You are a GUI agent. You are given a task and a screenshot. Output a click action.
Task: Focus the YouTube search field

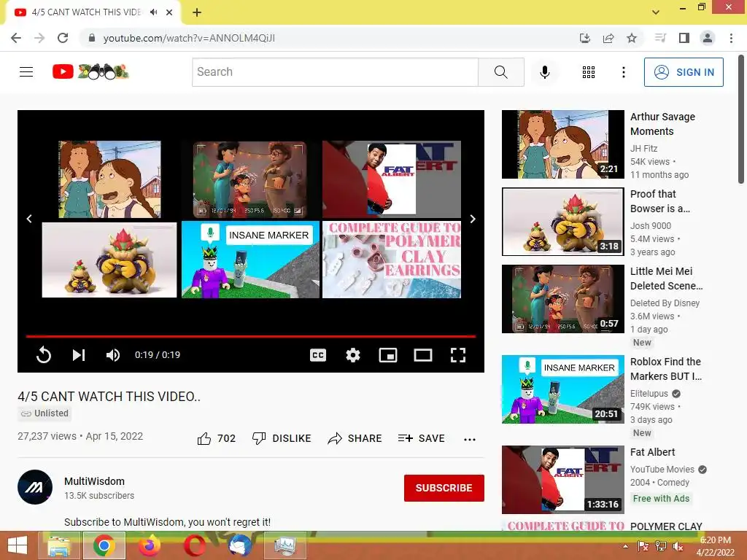click(x=335, y=72)
